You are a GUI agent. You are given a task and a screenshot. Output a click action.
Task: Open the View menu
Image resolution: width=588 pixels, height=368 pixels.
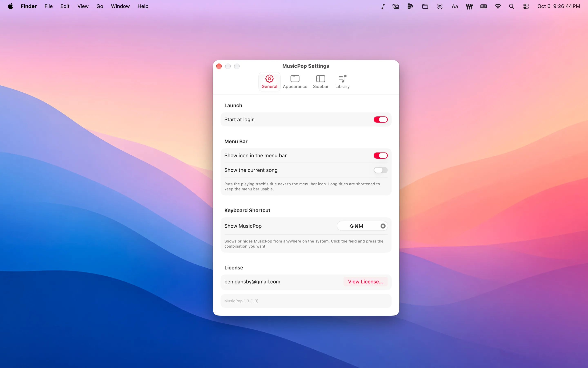83,6
